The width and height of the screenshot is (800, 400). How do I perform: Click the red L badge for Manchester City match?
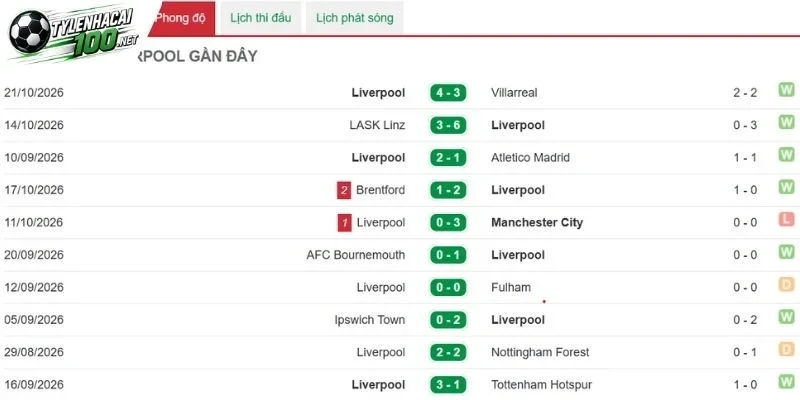point(786,220)
